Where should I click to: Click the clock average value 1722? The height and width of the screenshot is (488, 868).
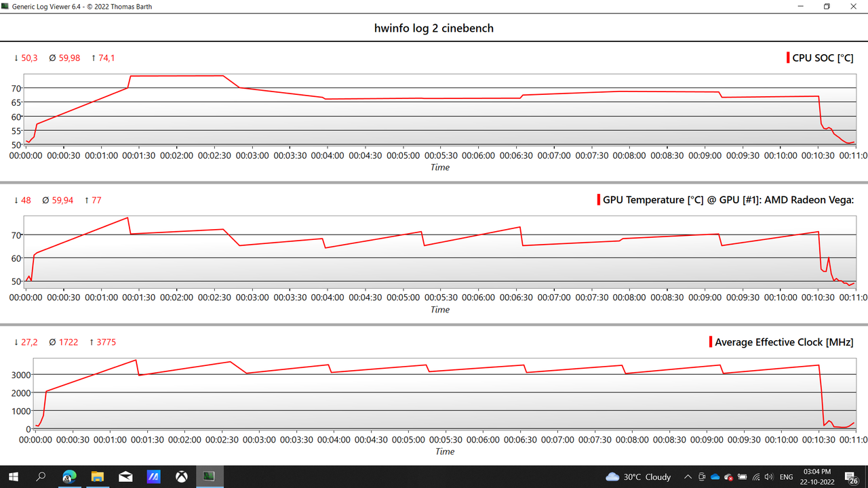point(68,342)
